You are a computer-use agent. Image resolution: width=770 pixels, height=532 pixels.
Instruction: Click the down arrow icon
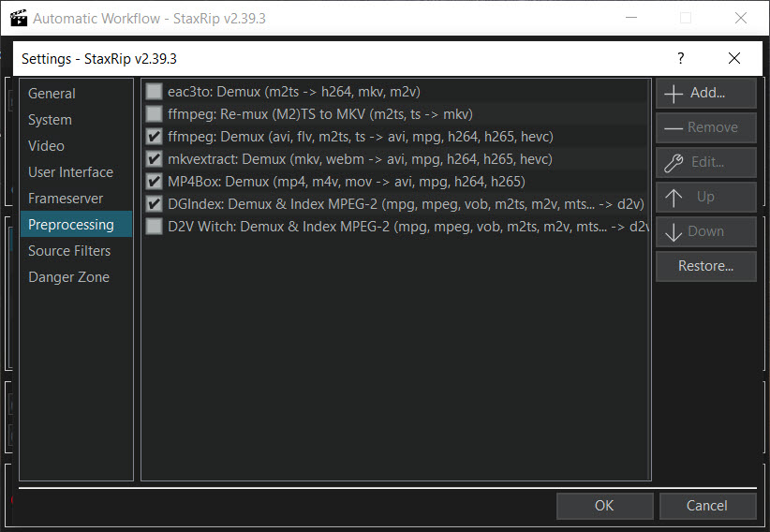point(674,232)
